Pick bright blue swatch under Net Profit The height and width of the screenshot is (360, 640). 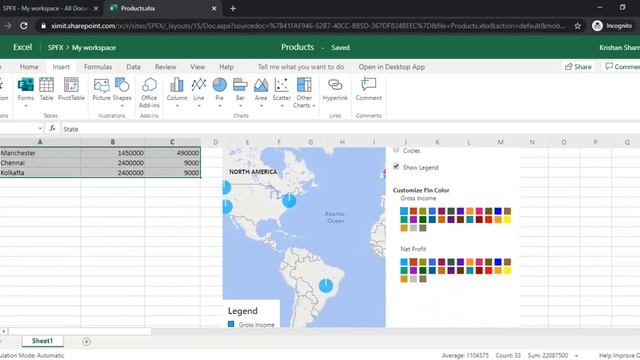[x=498, y=262]
